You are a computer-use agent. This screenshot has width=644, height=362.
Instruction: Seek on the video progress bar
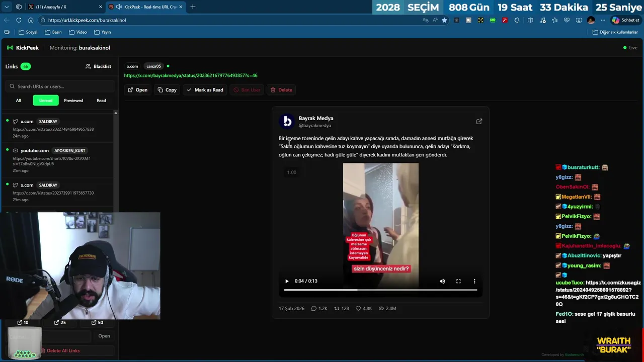pos(380,290)
